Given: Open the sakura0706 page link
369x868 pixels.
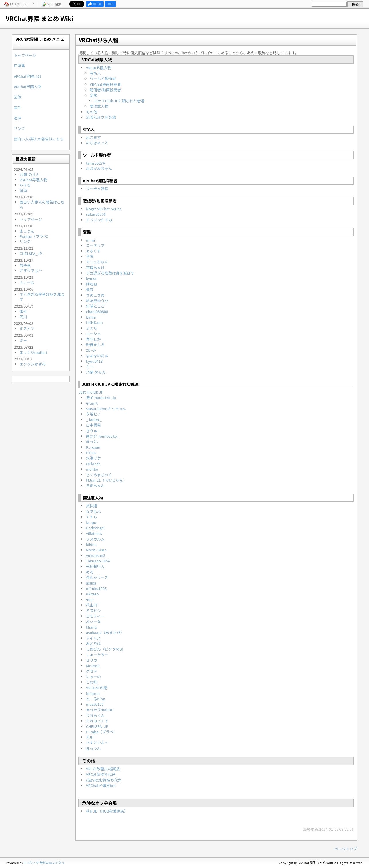Looking at the screenshot, I should tap(96, 214).
